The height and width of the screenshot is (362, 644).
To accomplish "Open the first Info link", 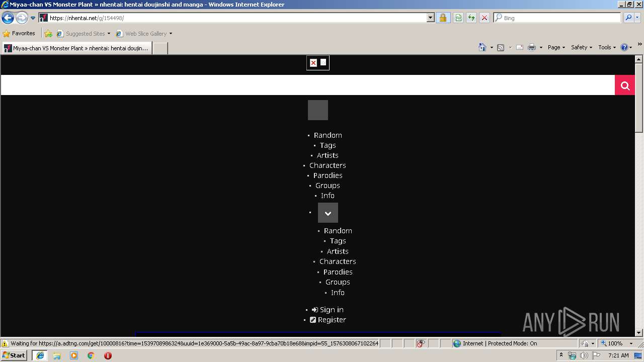I will [x=328, y=196].
